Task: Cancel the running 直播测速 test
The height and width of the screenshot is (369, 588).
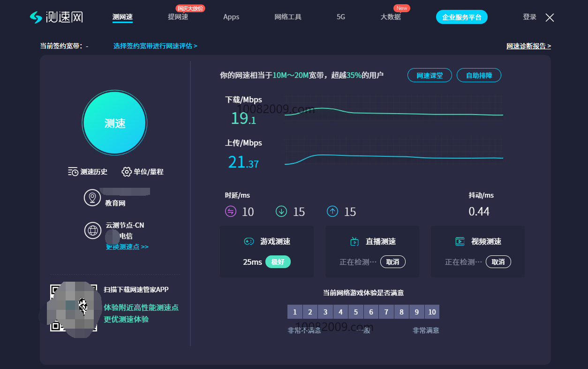Action: [393, 261]
